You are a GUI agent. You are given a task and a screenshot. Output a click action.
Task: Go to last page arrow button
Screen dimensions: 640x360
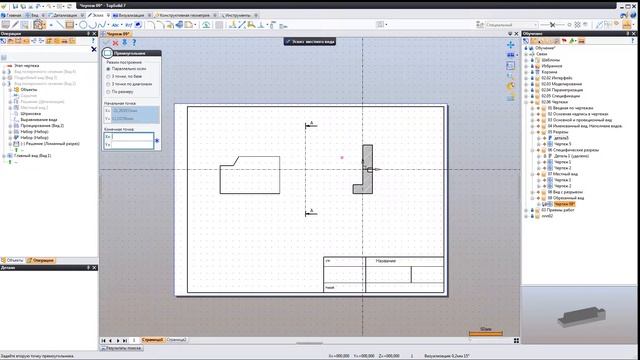[125, 340]
